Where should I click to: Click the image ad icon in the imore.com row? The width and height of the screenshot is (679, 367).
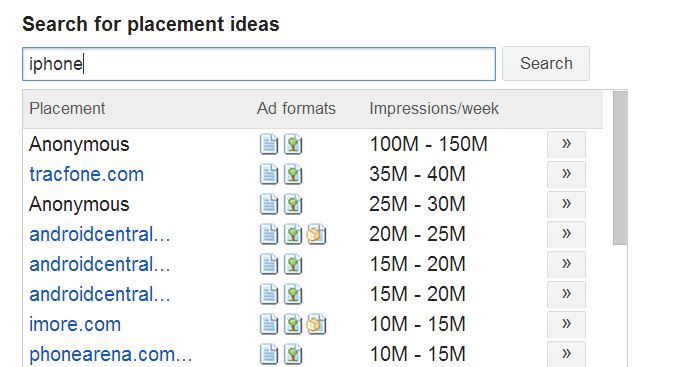[293, 324]
